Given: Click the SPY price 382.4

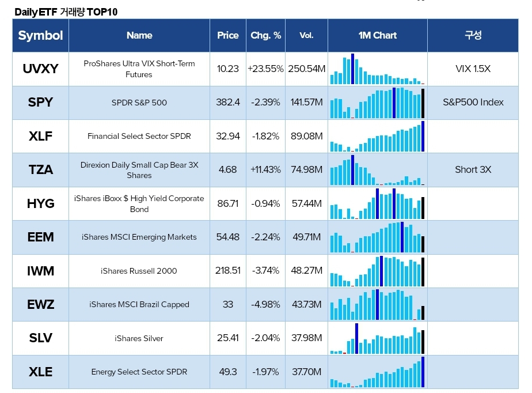Looking at the screenshot, I should click(x=227, y=102).
